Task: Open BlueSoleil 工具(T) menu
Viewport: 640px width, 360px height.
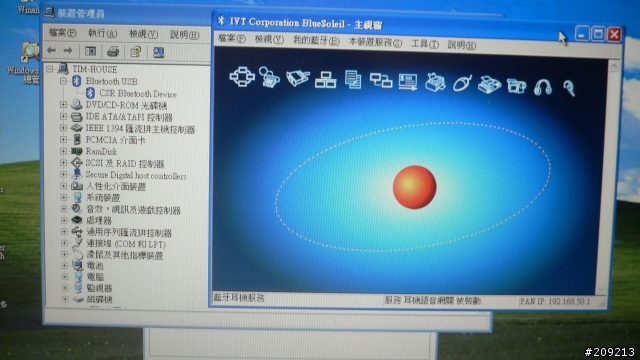Action: point(425,44)
